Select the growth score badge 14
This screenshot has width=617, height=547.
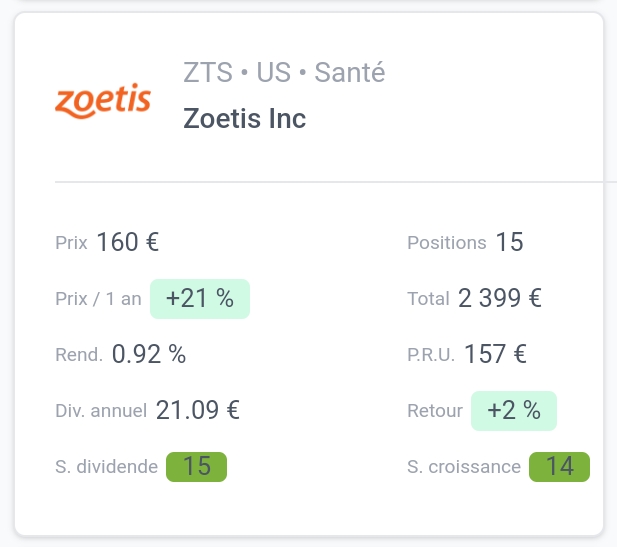coord(559,467)
